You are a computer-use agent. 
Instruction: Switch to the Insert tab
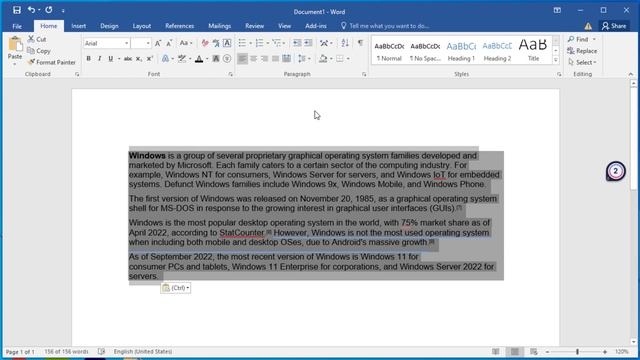[78, 26]
